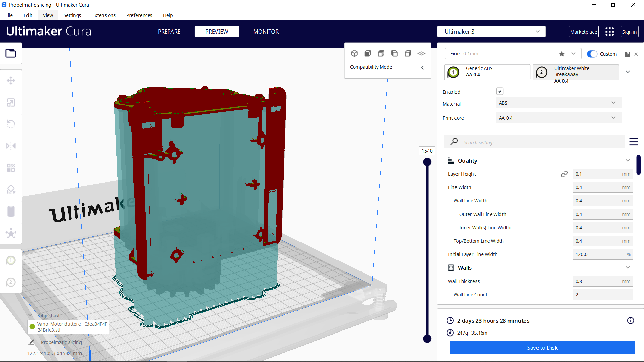Uncheck the Enabled checkbox for extruder

click(500, 91)
